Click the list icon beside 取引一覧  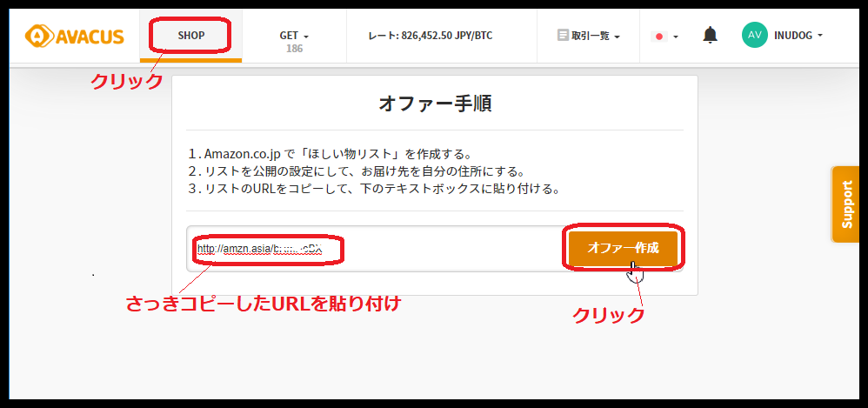pos(563,36)
